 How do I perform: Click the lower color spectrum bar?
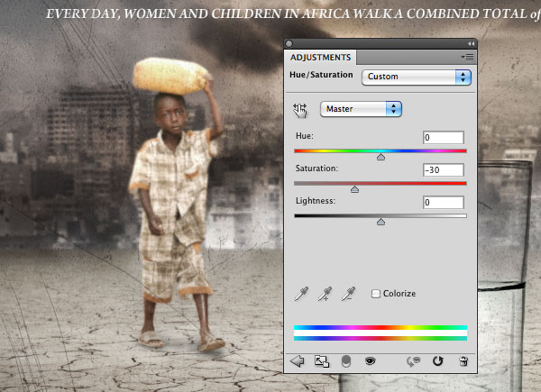tap(381, 339)
